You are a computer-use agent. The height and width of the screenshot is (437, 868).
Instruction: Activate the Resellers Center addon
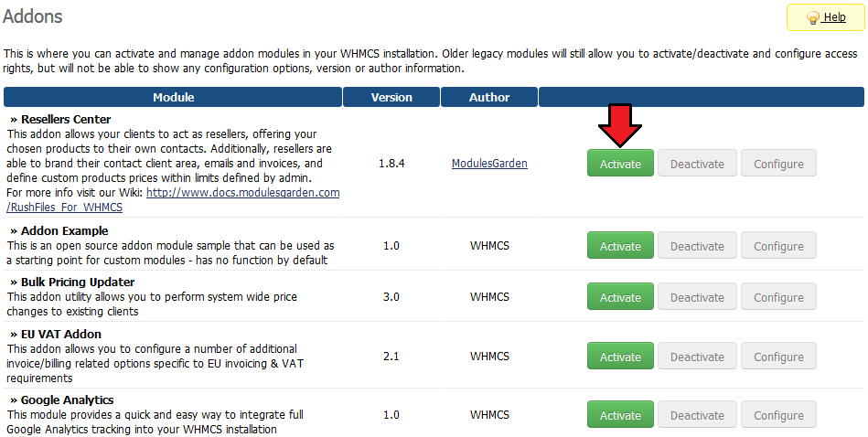click(x=620, y=163)
